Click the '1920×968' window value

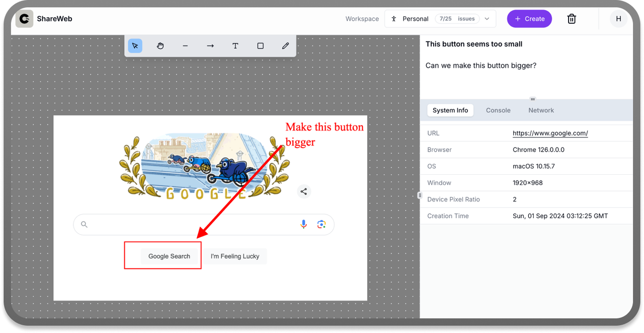tap(528, 183)
